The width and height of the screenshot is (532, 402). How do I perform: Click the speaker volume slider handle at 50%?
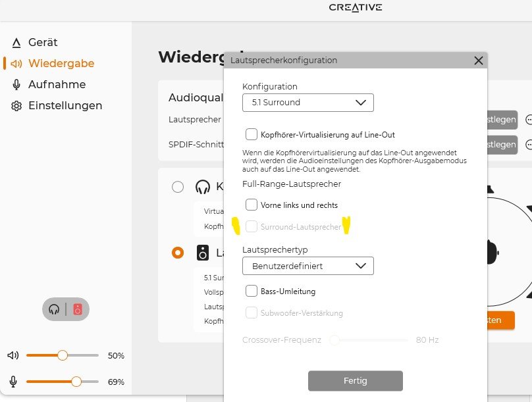pyautogui.click(x=63, y=355)
